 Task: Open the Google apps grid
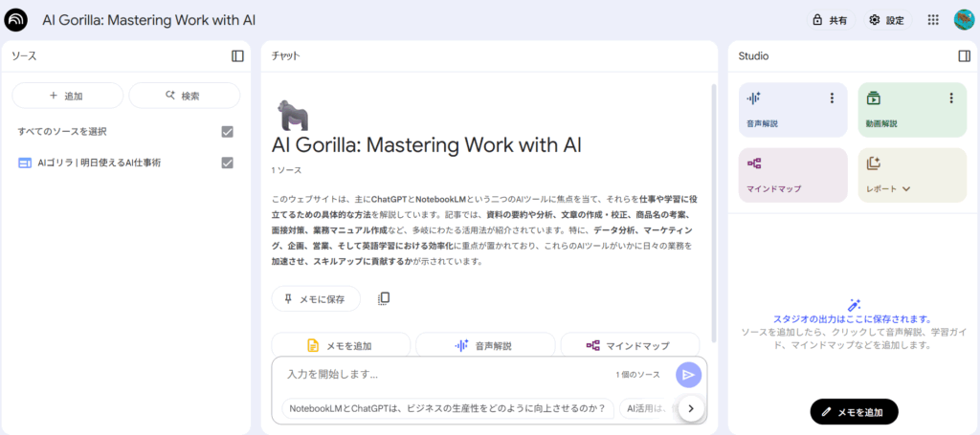(933, 20)
